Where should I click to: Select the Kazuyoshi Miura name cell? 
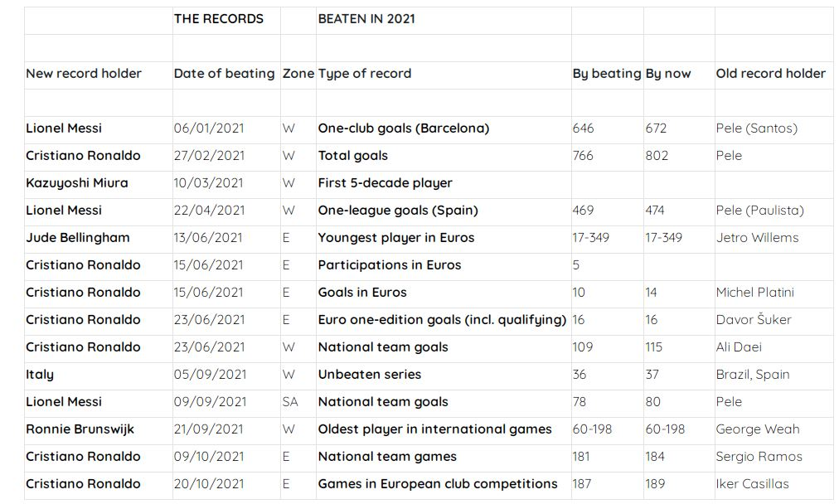click(77, 183)
